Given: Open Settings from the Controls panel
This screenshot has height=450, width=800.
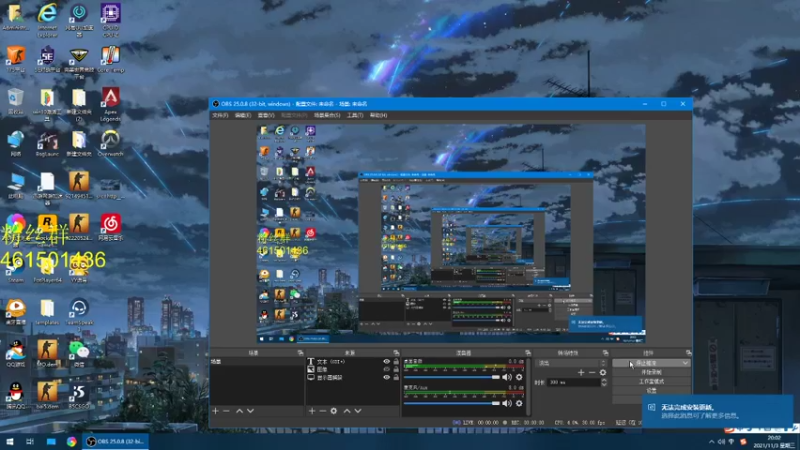Looking at the screenshot, I should pyautogui.click(x=652, y=390).
